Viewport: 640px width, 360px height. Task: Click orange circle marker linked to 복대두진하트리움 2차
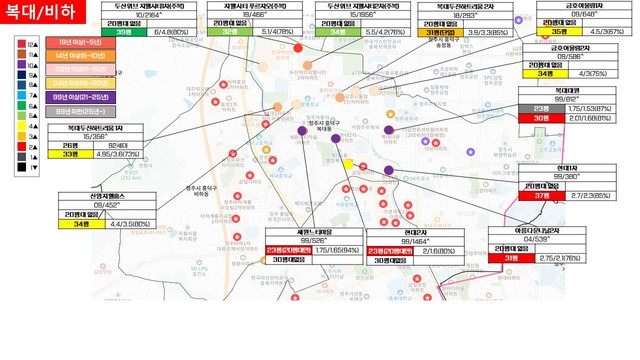click(340, 97)
